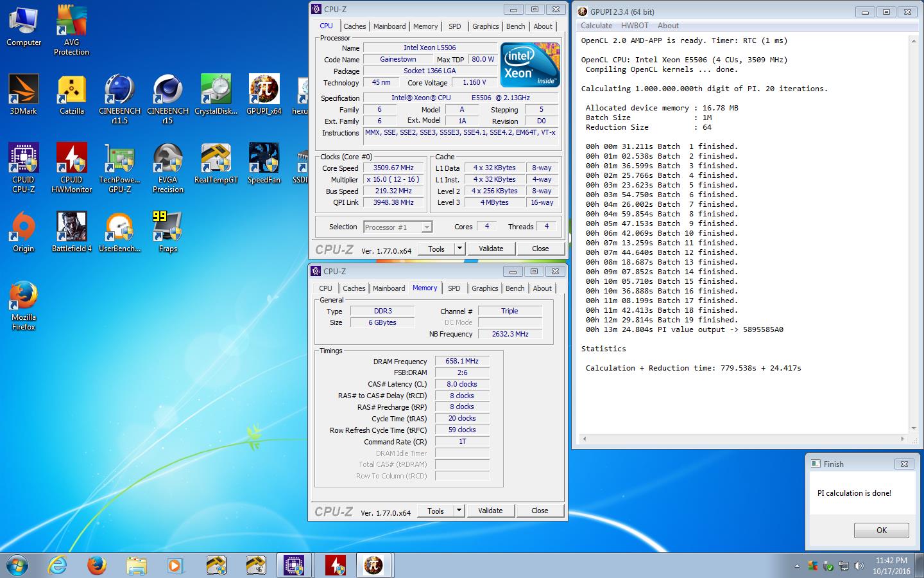Viewport: 924px width, 578px height.
Task: Click the taskbar clock showing 11:42 PM
Action: (x=891, y=566)
